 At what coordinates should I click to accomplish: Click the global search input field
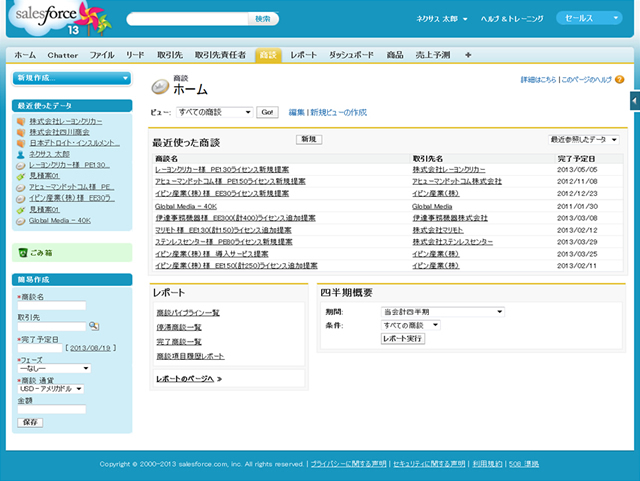(x=187, y=19)
